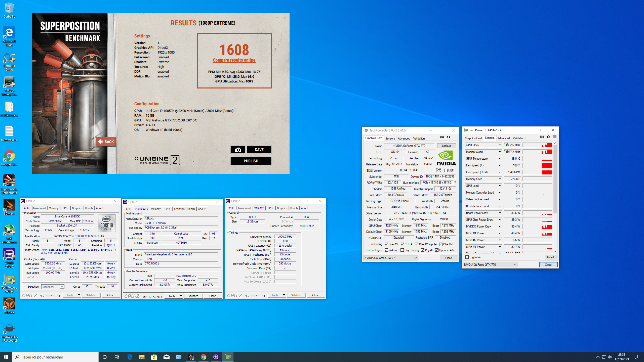Open Graphics tab in CPU-Z Memory window
644x362 pixels.
pos(282,208)
